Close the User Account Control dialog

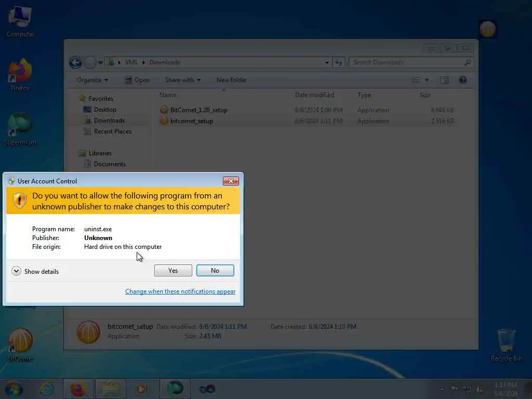coord(231,181)
